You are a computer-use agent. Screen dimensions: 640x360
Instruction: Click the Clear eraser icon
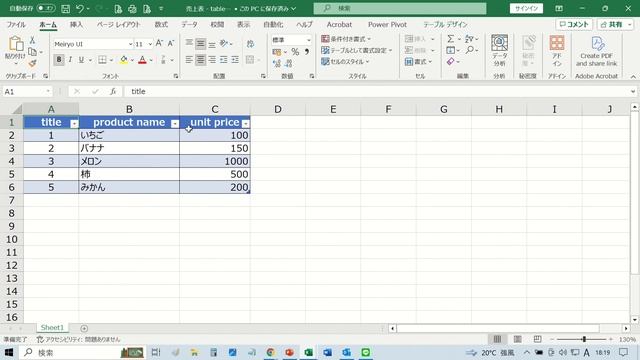(x=451, y=62)
